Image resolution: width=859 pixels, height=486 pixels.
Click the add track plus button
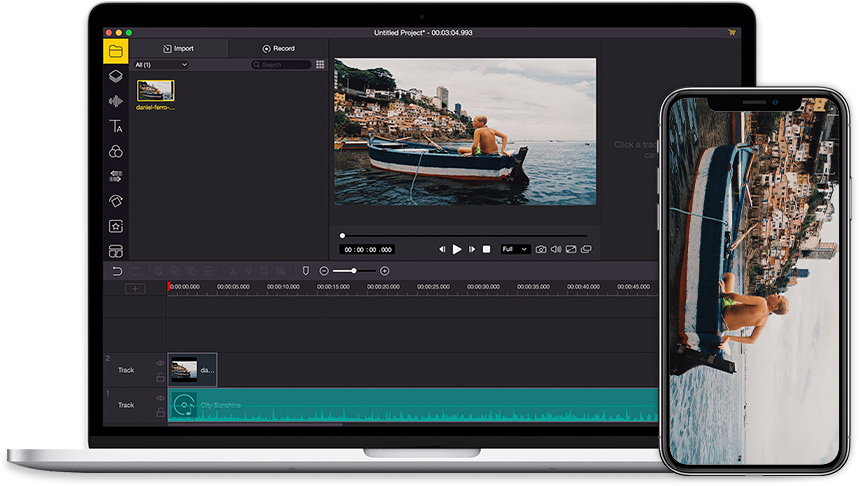tap(136, 288)
